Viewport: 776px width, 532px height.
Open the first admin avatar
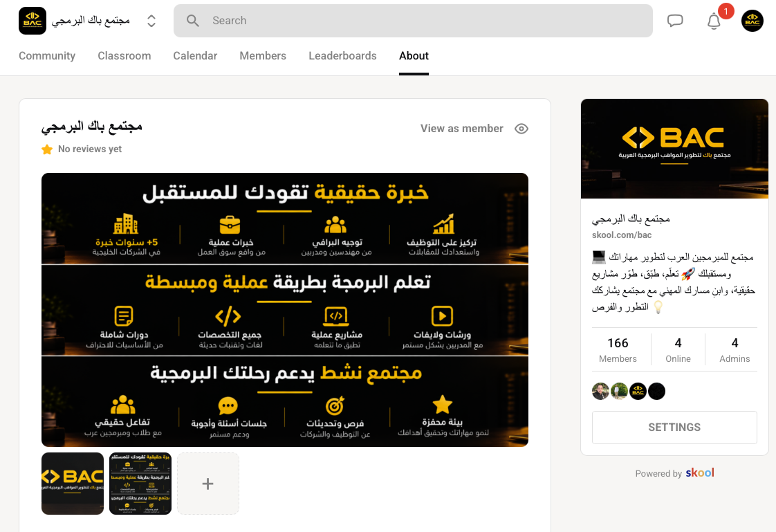pyautogui.click(x=600, y=391)
